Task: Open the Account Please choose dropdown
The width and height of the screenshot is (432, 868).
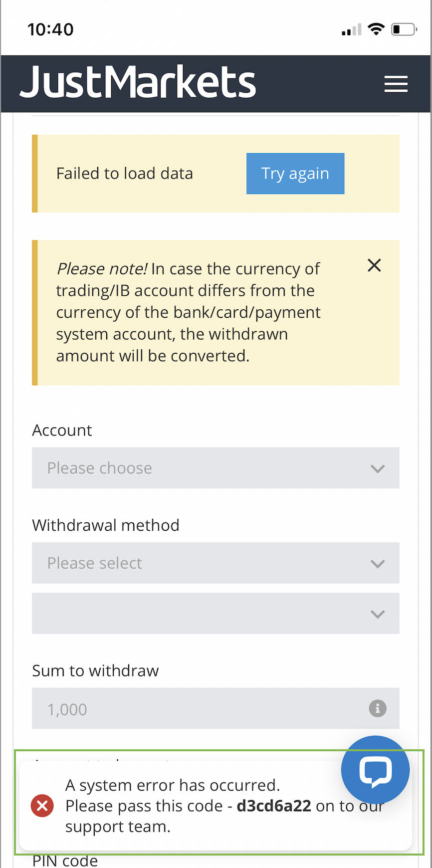Action: [x=216, y=468]
